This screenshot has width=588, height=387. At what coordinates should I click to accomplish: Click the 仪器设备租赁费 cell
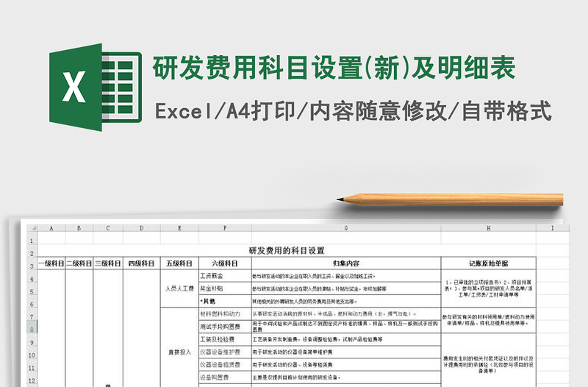(225, 365)
